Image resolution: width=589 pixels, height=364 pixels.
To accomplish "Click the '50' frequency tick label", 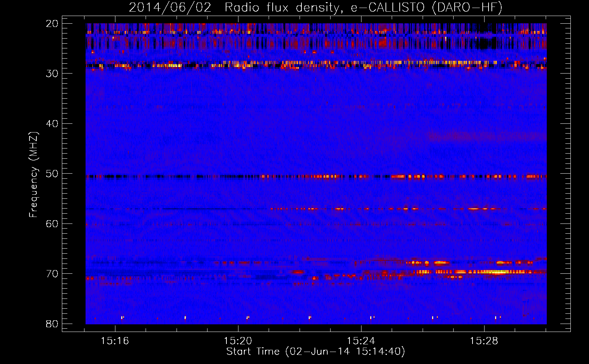I will [52, 174].
